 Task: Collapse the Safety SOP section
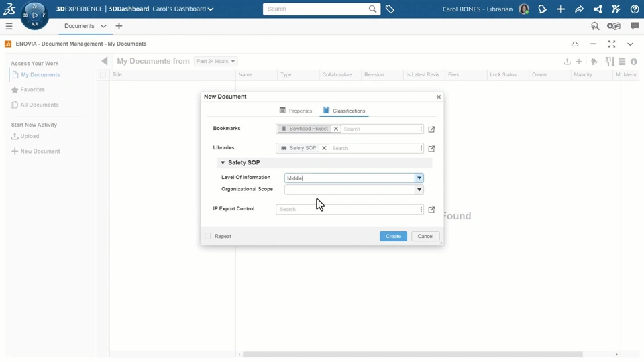(x=223, y=162)
